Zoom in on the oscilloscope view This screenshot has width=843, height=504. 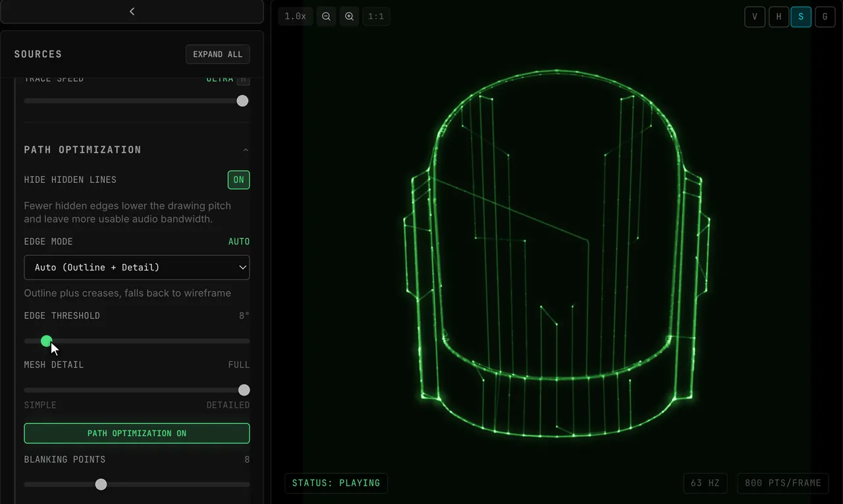350,16
